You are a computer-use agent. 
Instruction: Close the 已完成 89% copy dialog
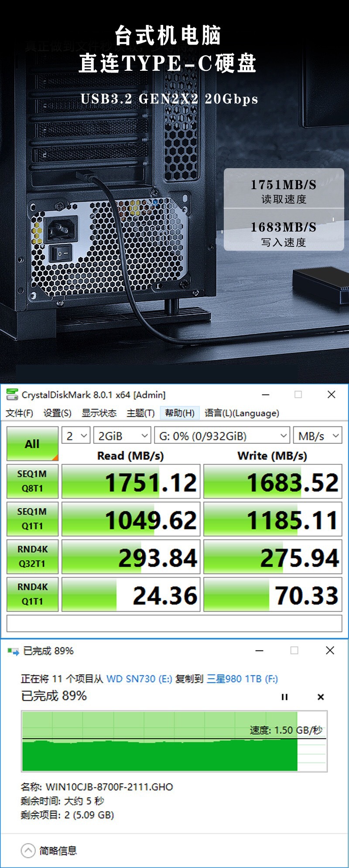click(x=330, y=650)
